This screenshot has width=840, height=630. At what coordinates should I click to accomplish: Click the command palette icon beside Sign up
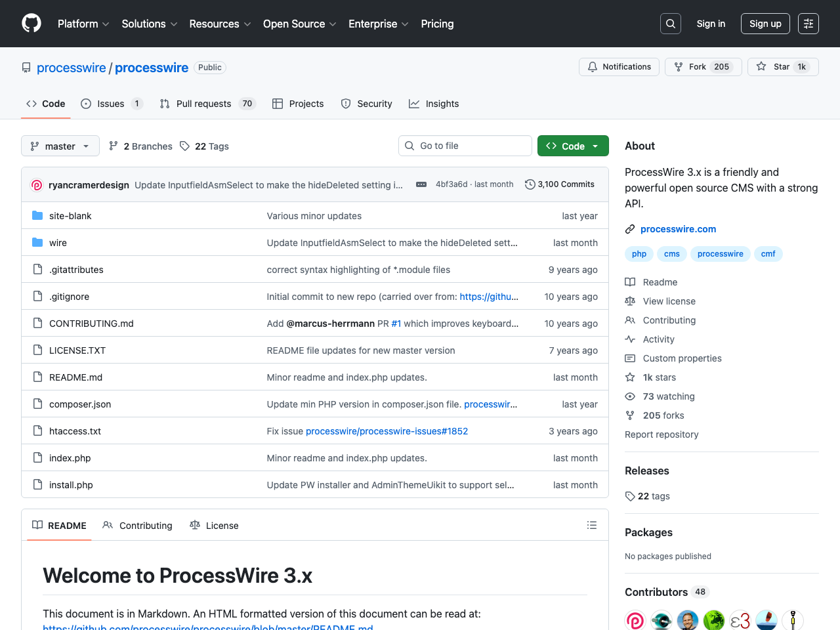tap(808, 23)
